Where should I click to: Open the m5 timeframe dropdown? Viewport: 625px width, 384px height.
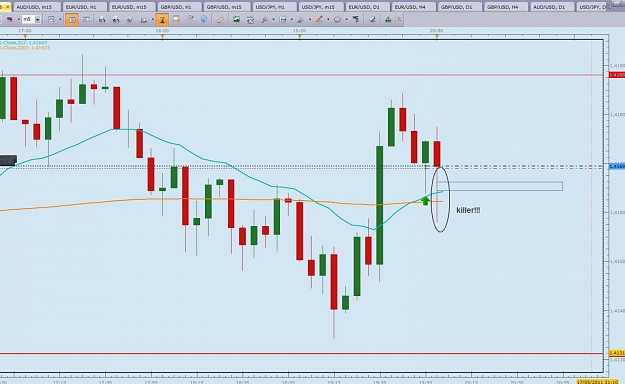coord(37,19)
